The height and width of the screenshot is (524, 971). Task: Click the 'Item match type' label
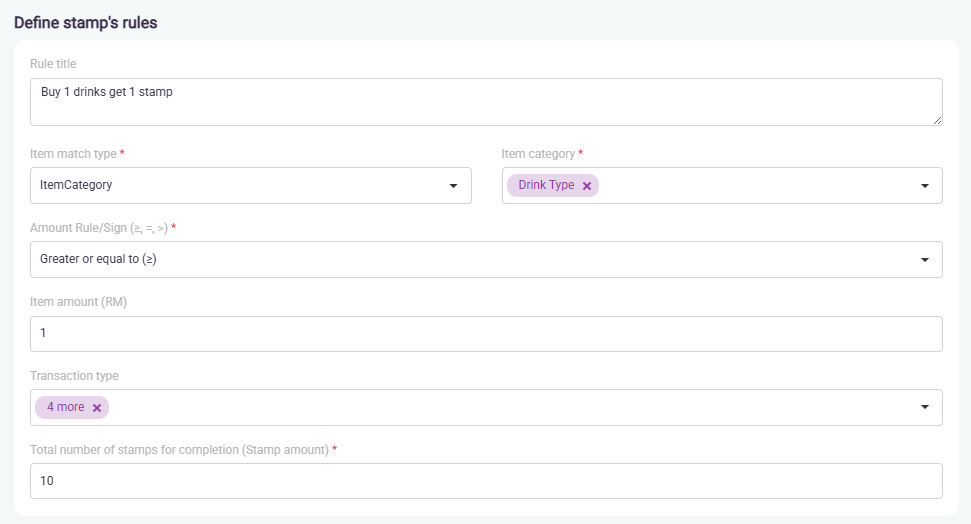73,154
